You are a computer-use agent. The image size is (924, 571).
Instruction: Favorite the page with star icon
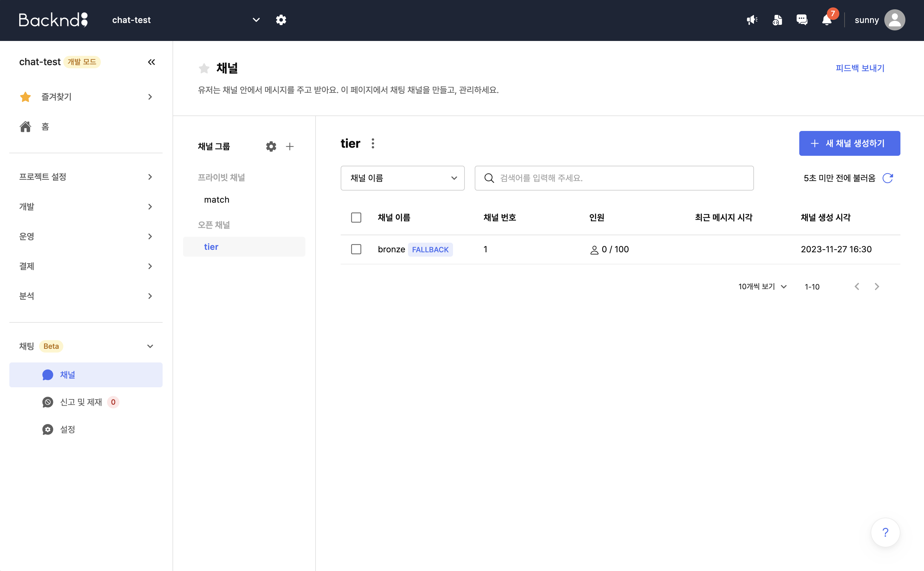pos(204,68)
